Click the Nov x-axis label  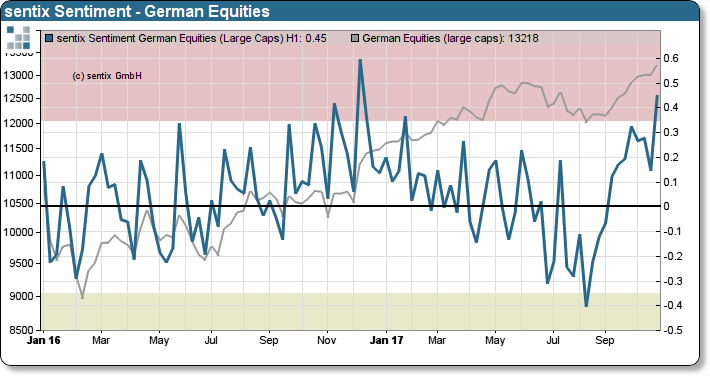click(x=326, y=340)
